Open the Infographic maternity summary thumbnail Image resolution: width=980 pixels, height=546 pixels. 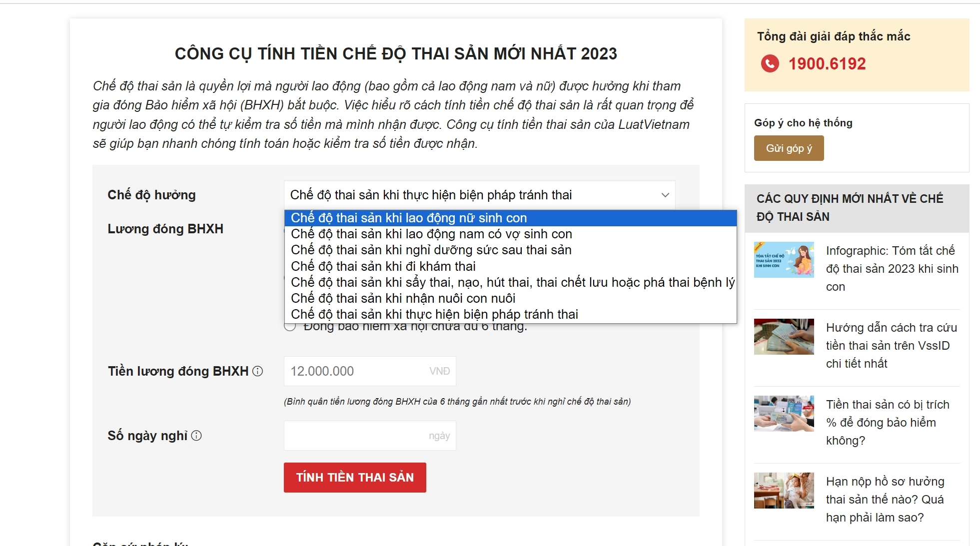(x=784, y=260)
